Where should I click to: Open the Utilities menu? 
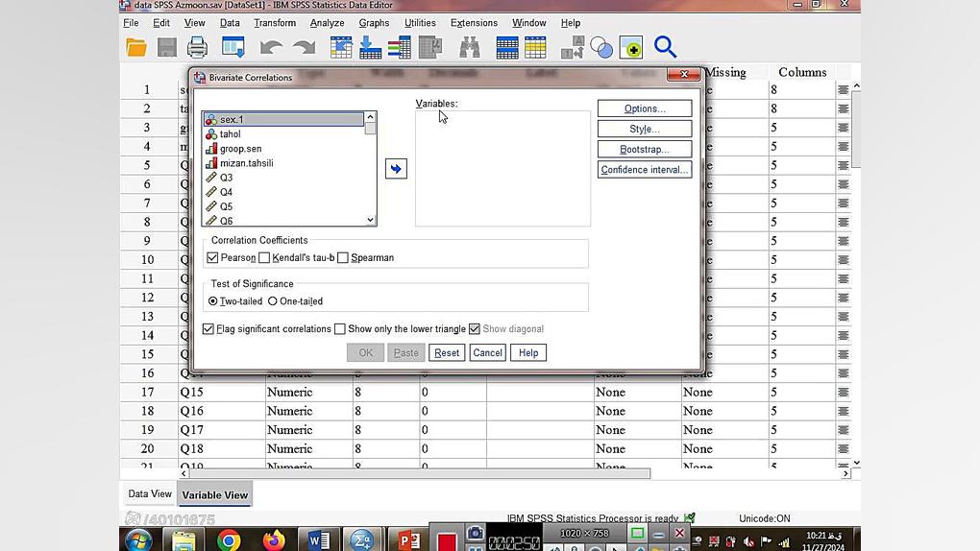420,22
